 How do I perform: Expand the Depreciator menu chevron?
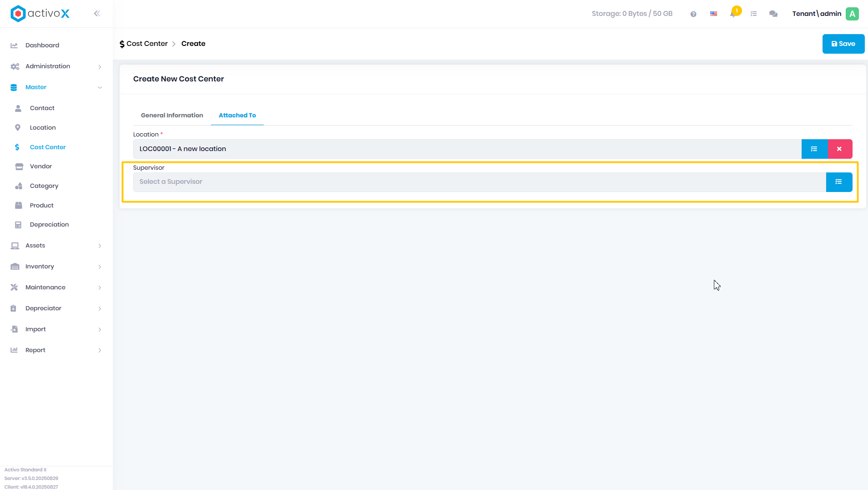(x=100, y=309)
